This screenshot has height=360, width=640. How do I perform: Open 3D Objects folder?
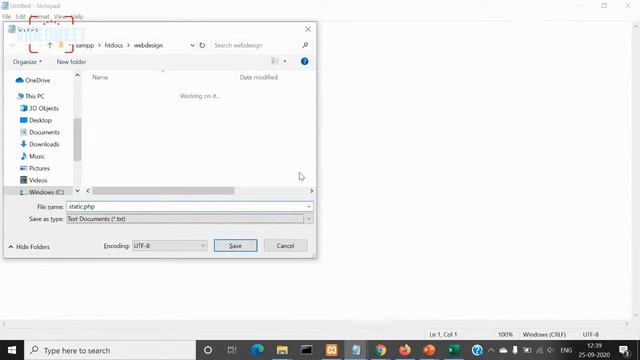(x=39, y=108)
